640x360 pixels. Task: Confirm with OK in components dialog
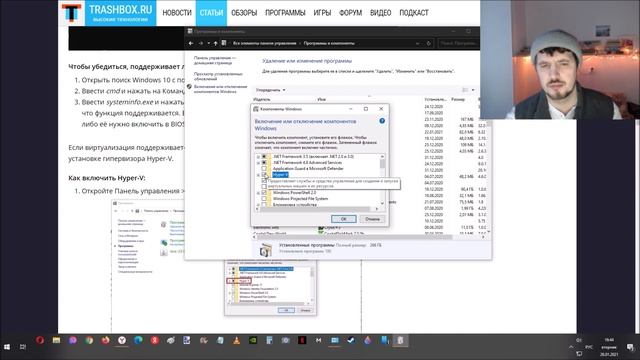click(x=344, y=219)
